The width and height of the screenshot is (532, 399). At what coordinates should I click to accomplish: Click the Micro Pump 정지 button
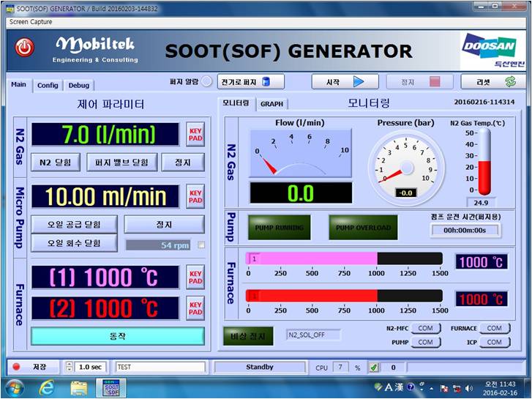tap(164, 225)
